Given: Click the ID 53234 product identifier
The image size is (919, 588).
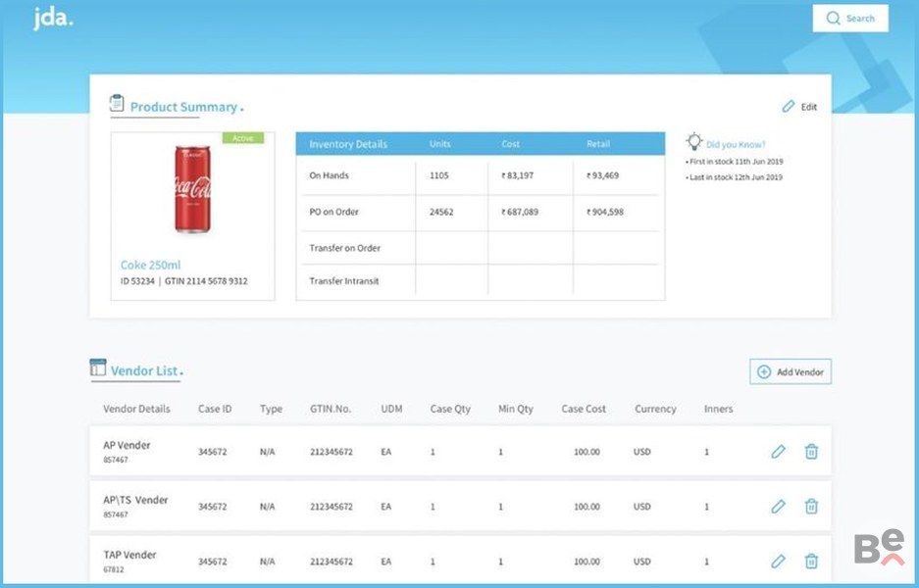Looking at the screenshot, I should point(137,281).
